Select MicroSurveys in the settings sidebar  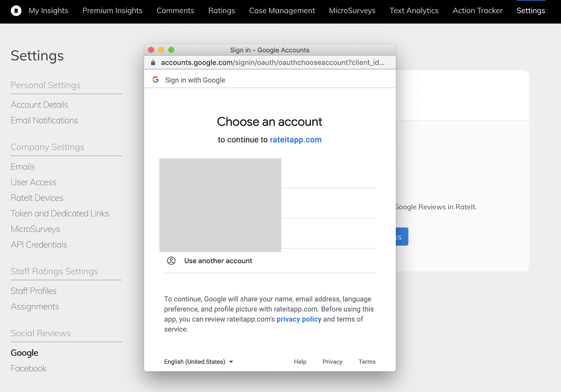pyautogui.click(x=35, y=229)
